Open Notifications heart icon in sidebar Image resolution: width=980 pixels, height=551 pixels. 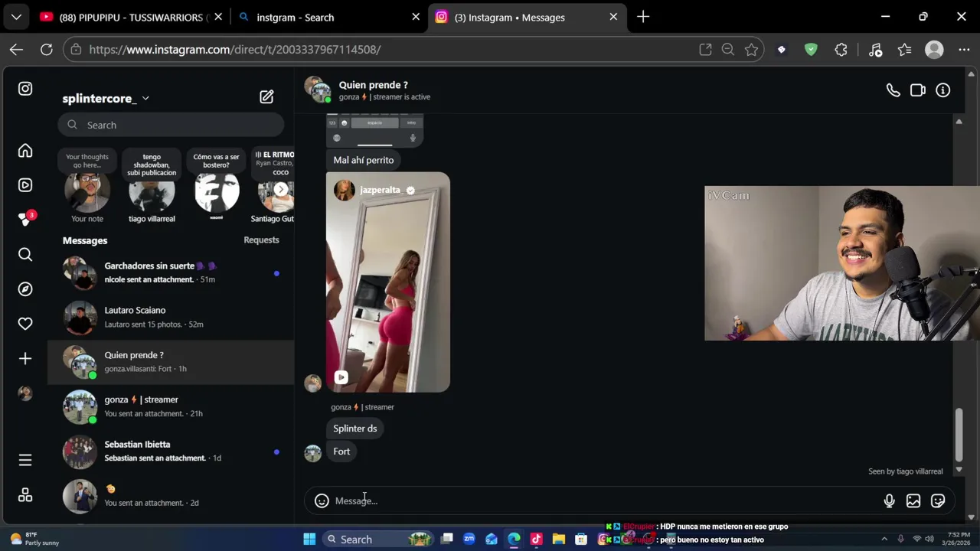(x=25, y=324)
